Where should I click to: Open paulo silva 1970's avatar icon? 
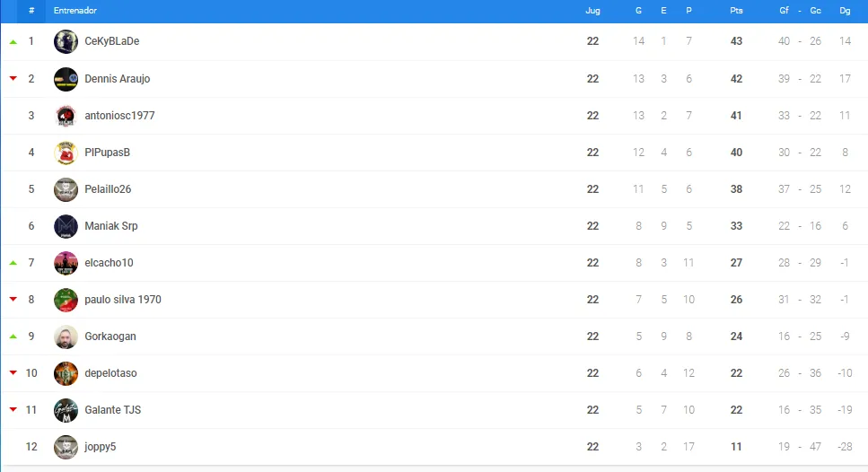pyautogui.click(x=66, y=300)
